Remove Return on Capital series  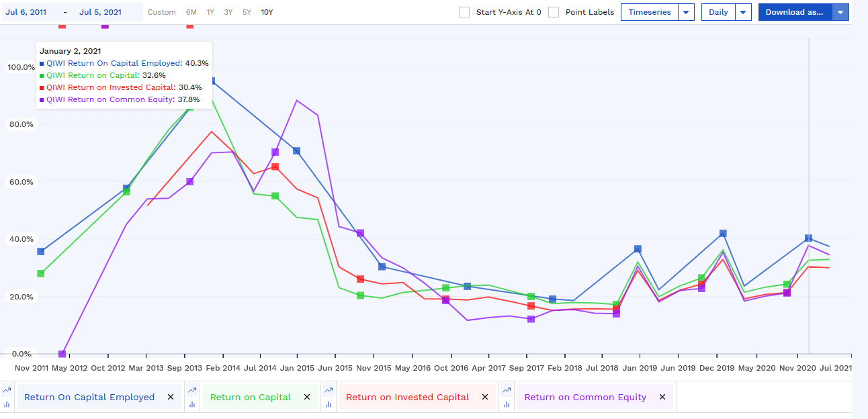[307, 398]
